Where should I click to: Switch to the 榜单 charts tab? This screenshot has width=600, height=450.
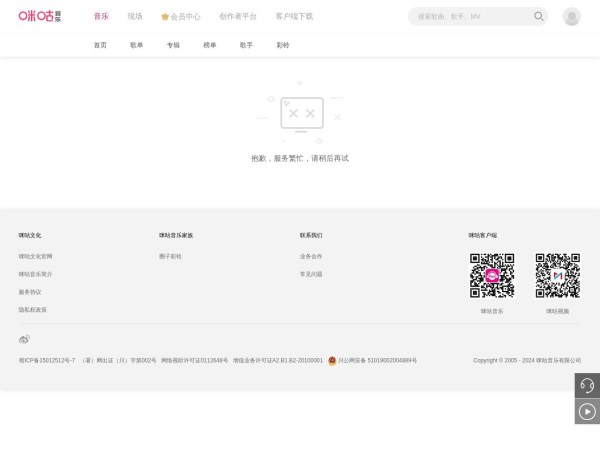point(209,45)
